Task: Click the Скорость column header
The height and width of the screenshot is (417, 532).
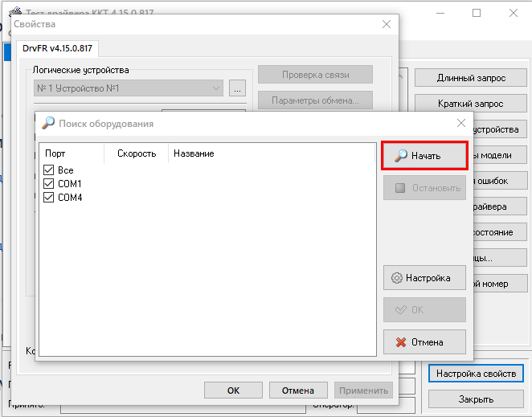Action: [136, 153]
